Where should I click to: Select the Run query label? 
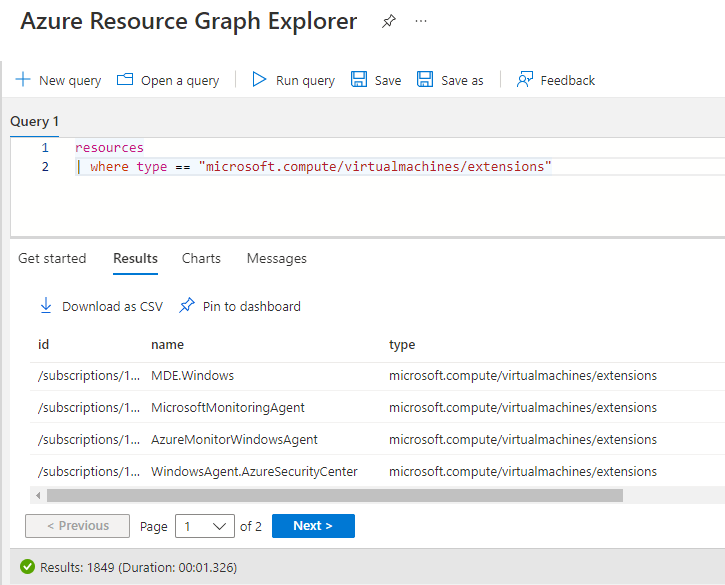(x=305, y=80)
